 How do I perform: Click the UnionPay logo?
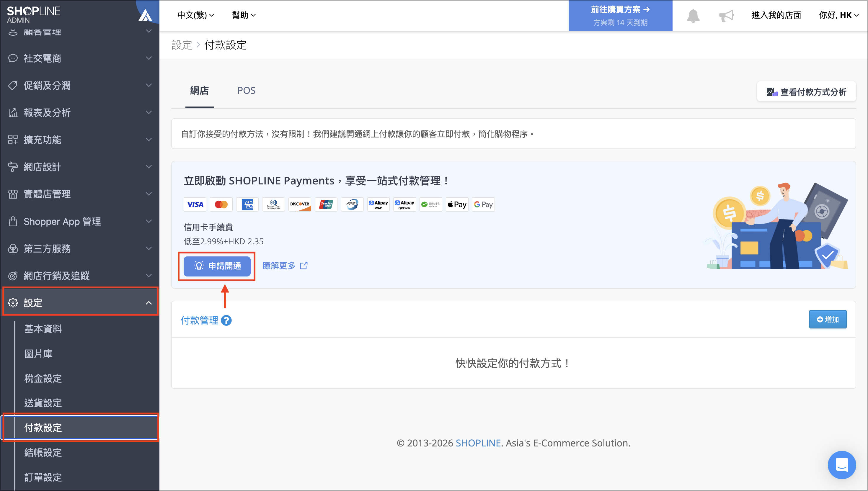(326, 204)
